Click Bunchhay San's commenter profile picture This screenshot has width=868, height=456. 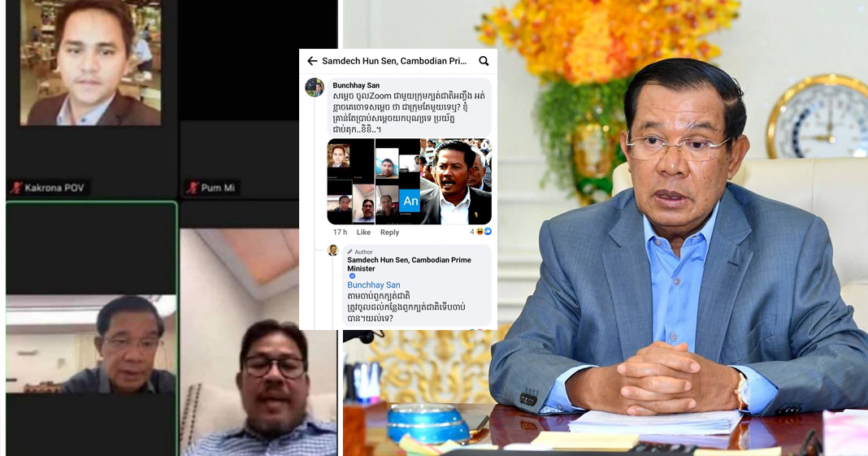pyautogui.click(x=315, y=88)
